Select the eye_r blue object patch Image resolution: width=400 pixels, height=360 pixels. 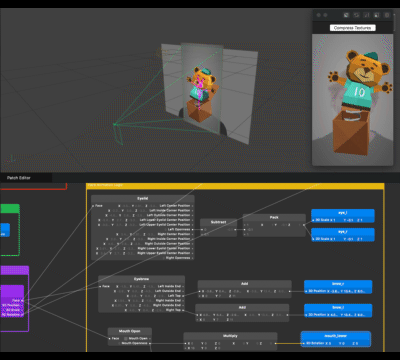pyautogui.click(x=343, y=235)
